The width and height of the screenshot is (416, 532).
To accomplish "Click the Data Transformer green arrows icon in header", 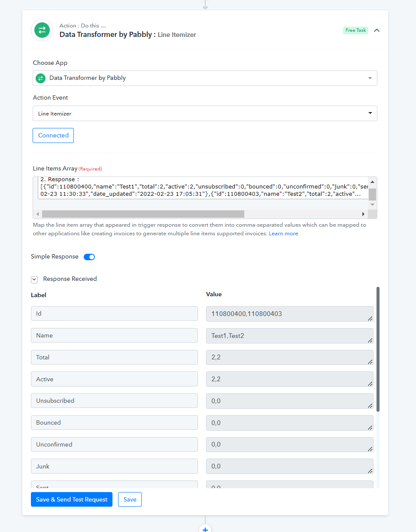I will click(x=42, y=30).
